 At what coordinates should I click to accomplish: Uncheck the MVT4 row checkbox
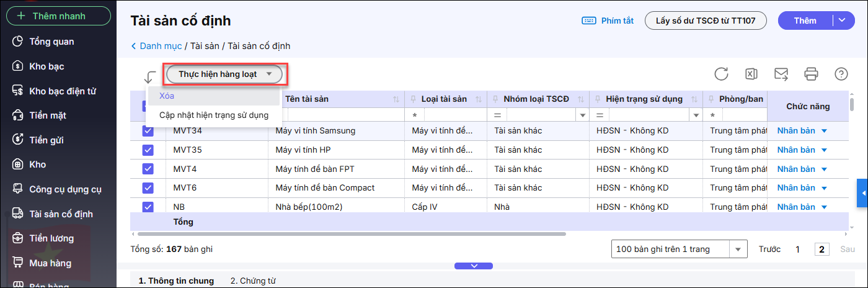pos(148,169)
